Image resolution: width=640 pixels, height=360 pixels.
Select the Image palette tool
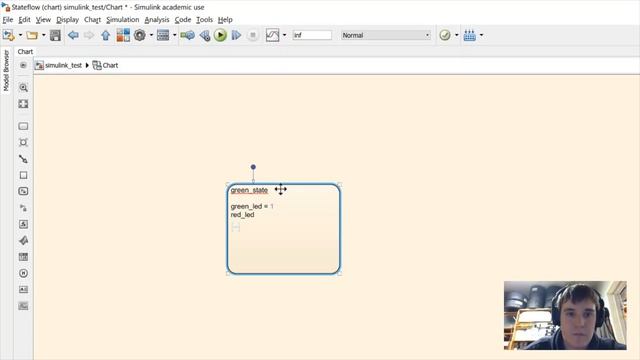point(23,306)
